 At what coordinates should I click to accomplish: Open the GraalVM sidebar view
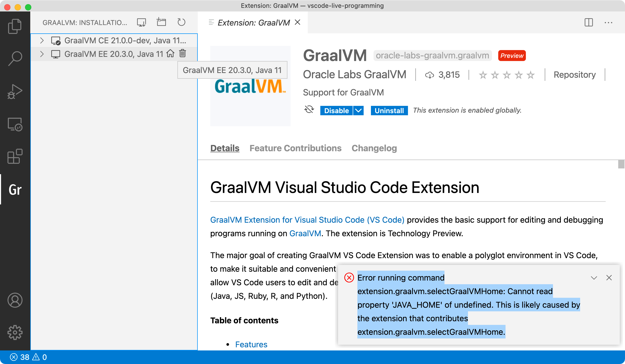(x=15, y=190)
